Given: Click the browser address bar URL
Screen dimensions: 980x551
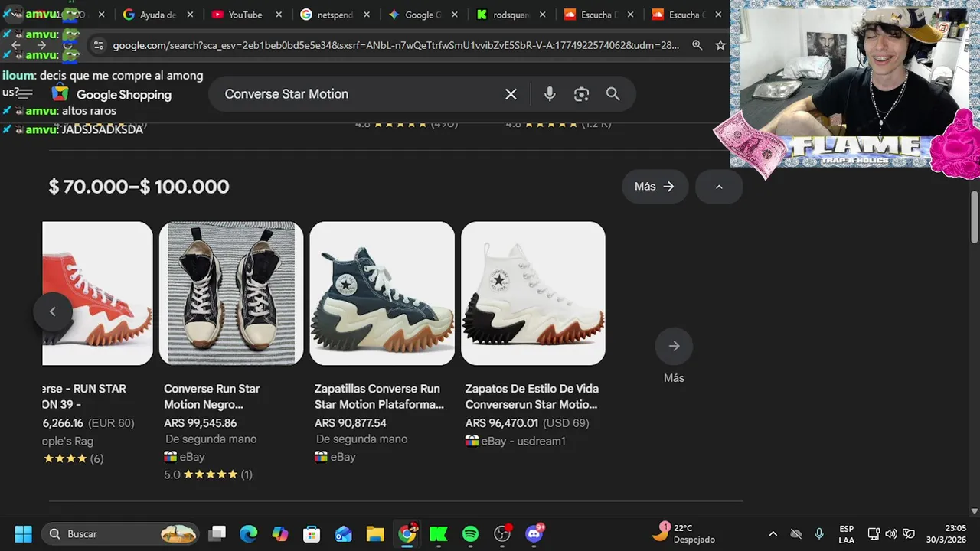Looking at the screenshot, I should click(396, 45).
